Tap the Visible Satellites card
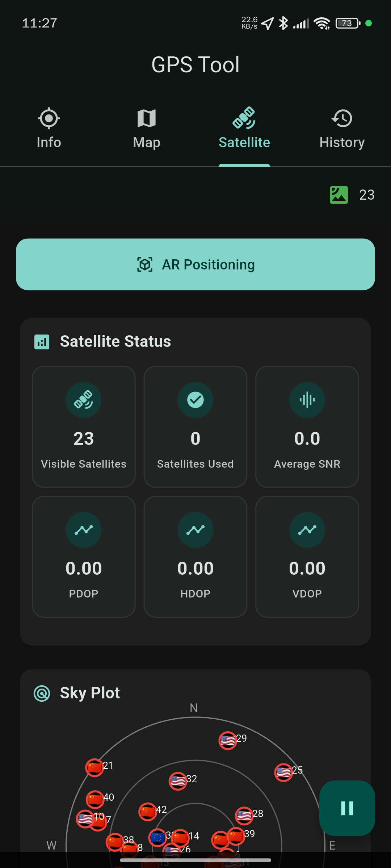 pos(84,427)
